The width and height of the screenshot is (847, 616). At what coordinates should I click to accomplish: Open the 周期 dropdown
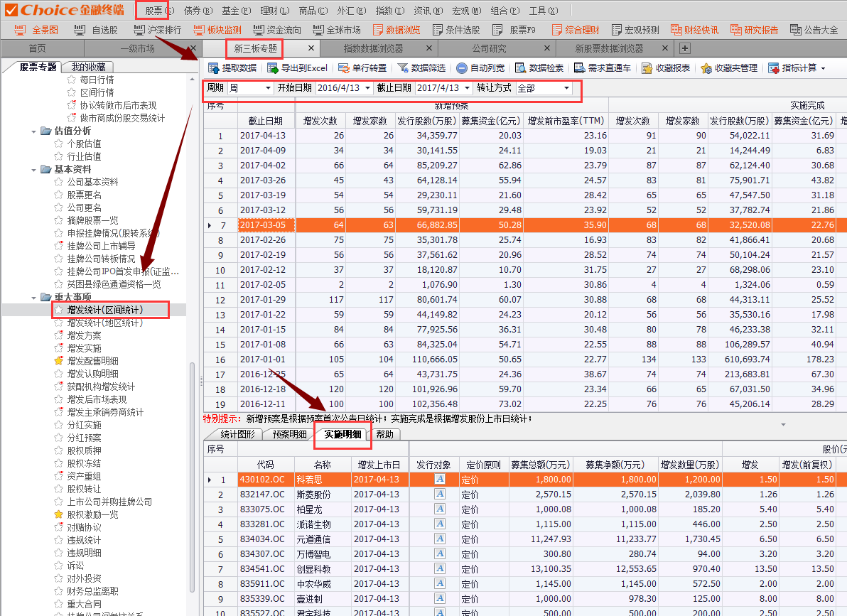(x=268, y=88)
